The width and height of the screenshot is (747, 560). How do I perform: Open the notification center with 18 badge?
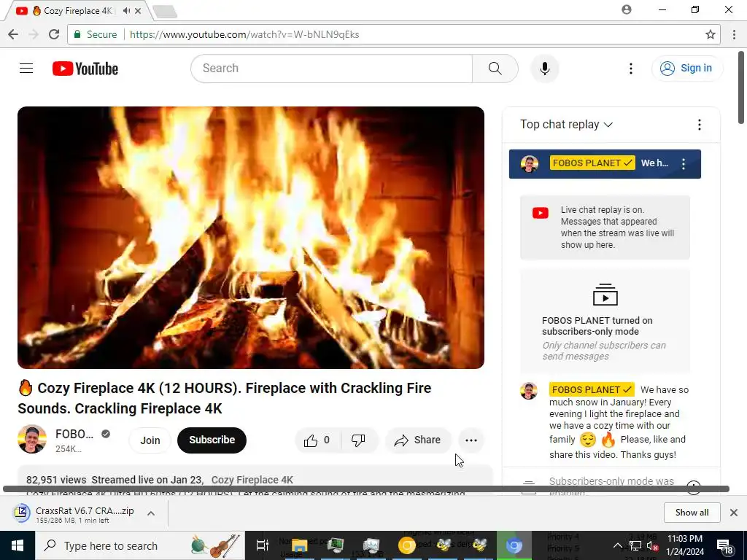(724, 545)
